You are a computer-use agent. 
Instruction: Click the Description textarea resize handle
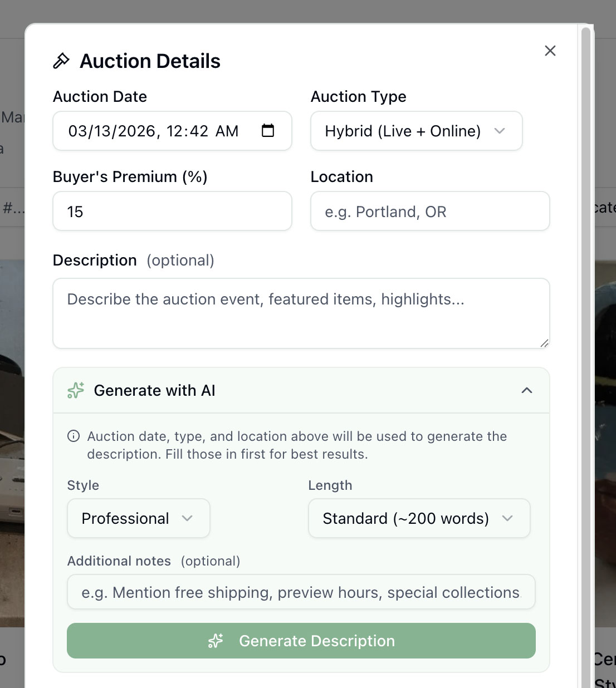click(x=544, y=343)
